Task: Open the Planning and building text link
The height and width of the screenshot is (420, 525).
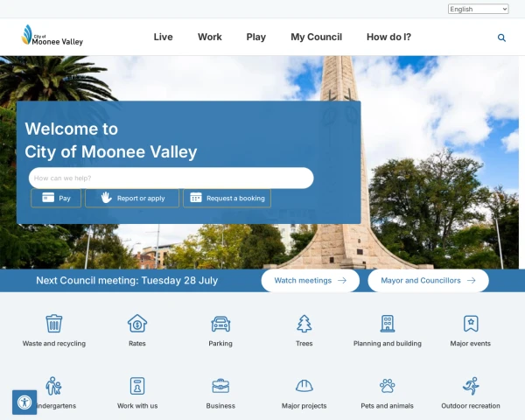Action: pyautogui.click(x=388, y=343)
